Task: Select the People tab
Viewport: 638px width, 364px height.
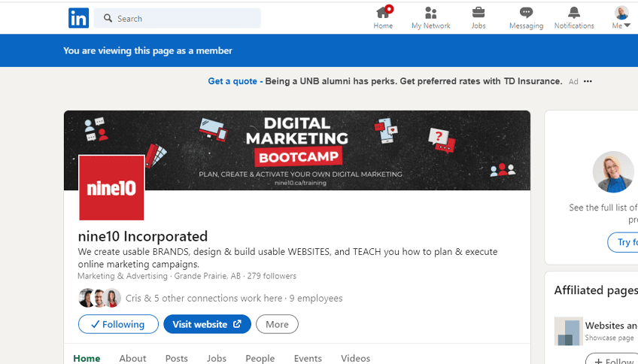Action: (x=260, y=358)
